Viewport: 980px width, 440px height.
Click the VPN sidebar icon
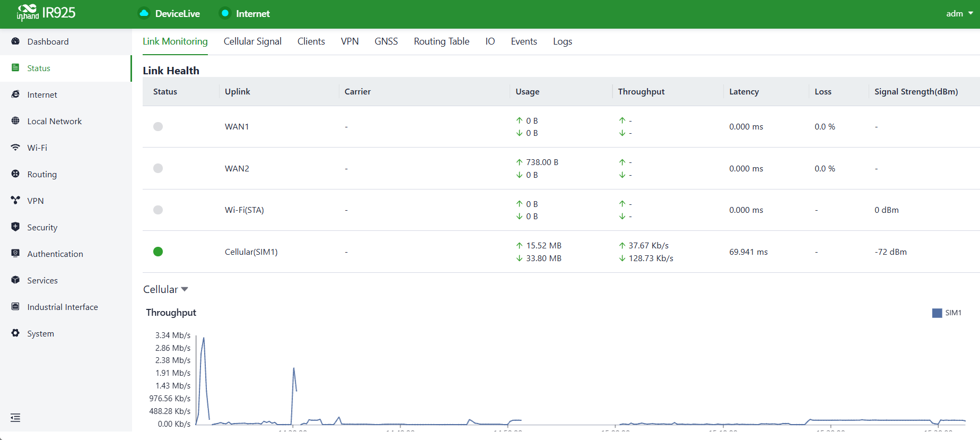(x=15, y=201)
